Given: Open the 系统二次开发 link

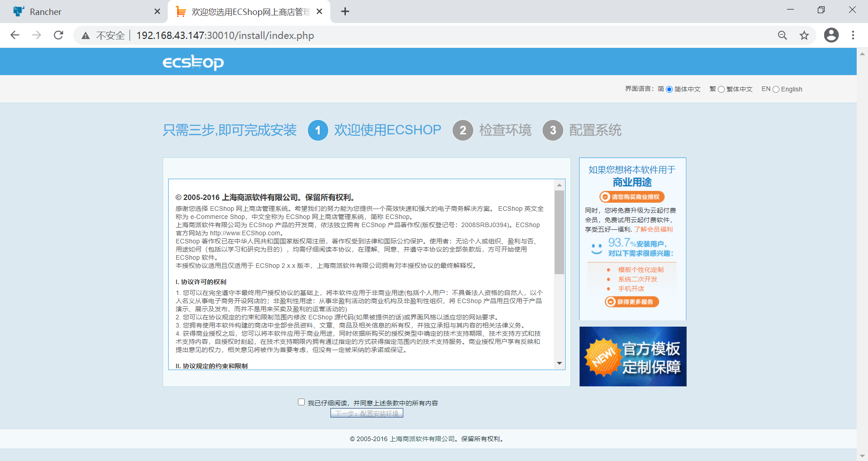Looking at the screenshot, I should pos(637,279).
